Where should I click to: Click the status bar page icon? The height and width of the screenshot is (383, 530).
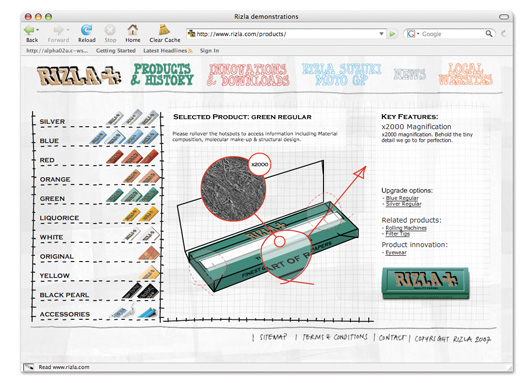(29, 367)
